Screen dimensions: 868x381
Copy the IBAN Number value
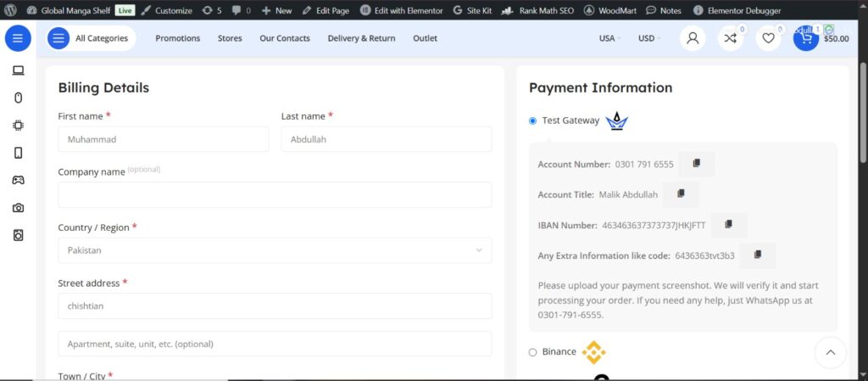point(728,225)
